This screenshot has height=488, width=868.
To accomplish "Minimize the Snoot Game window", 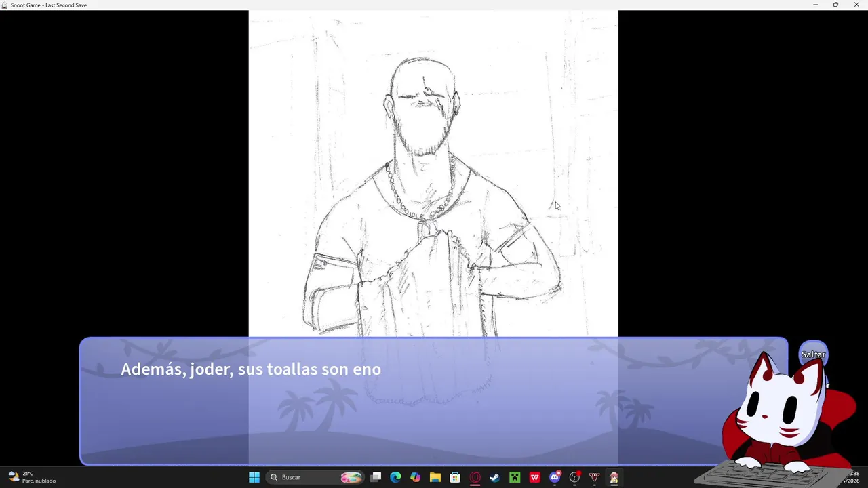I will (x=815, y=5).
